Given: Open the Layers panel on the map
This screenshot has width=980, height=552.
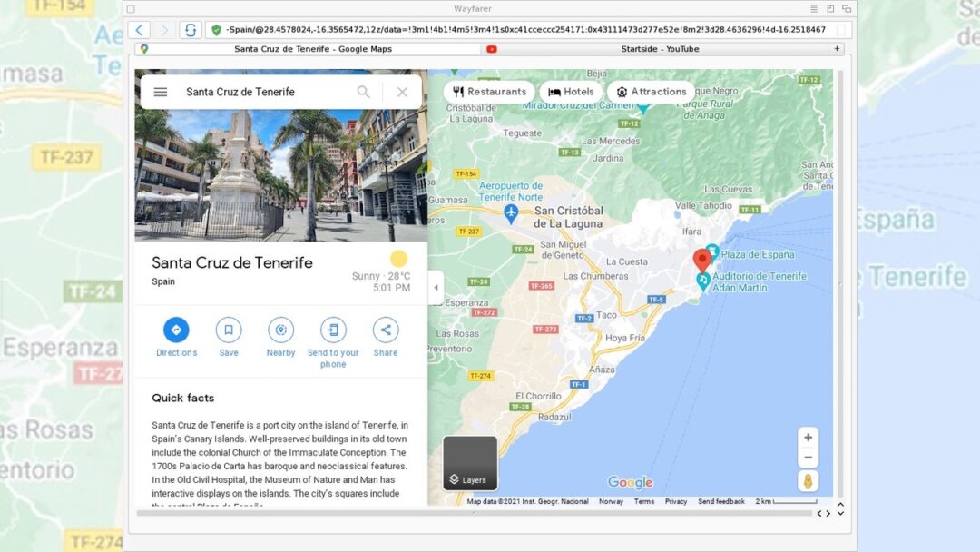Looking at the screenshot, I should pos(469,473).
